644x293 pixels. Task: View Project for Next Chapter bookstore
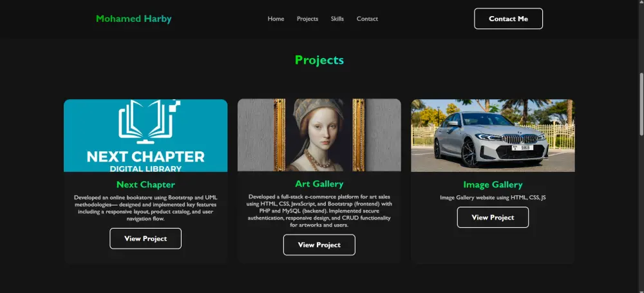[146, 239]
